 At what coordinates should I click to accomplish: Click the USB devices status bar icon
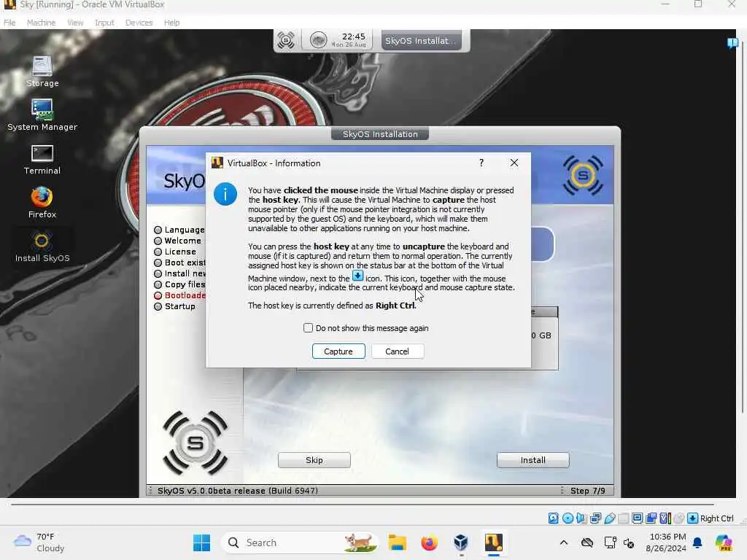[609, 518]
